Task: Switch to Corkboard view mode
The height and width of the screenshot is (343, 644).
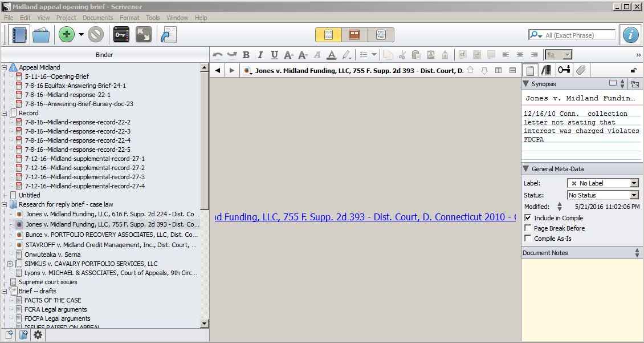Action: (x=354, y=35)
